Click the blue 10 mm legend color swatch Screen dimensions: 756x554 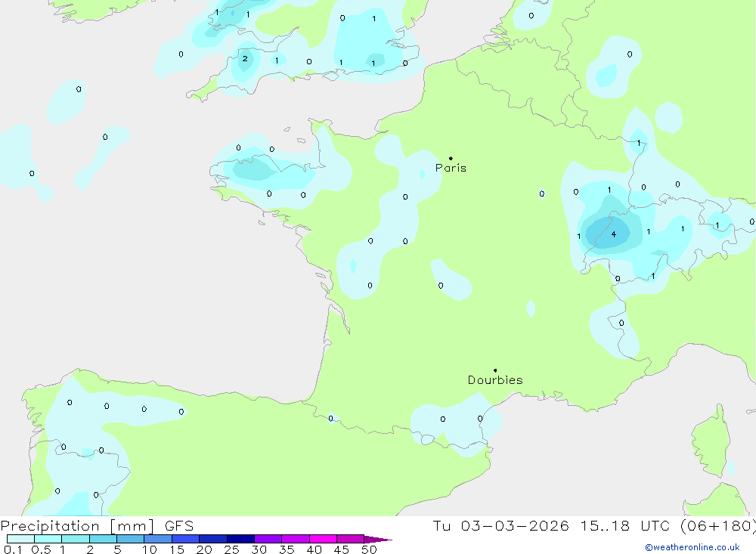[158, 539]
